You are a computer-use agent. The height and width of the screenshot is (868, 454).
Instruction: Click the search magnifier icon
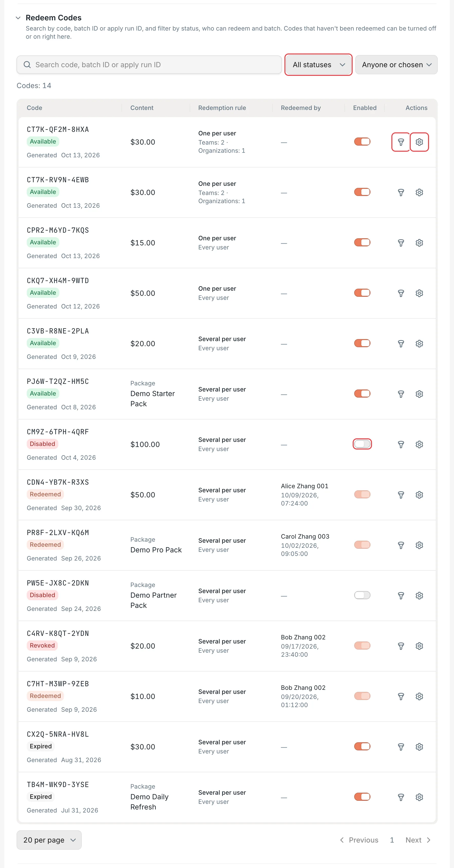tap(27, 64)
